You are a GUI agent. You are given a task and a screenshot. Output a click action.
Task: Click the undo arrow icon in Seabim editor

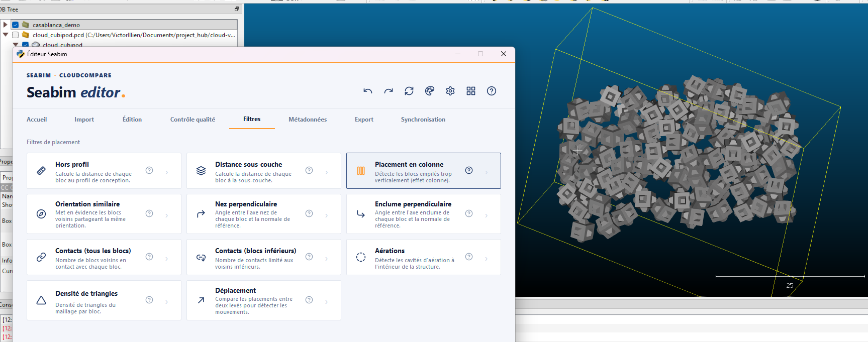(368, 91)
